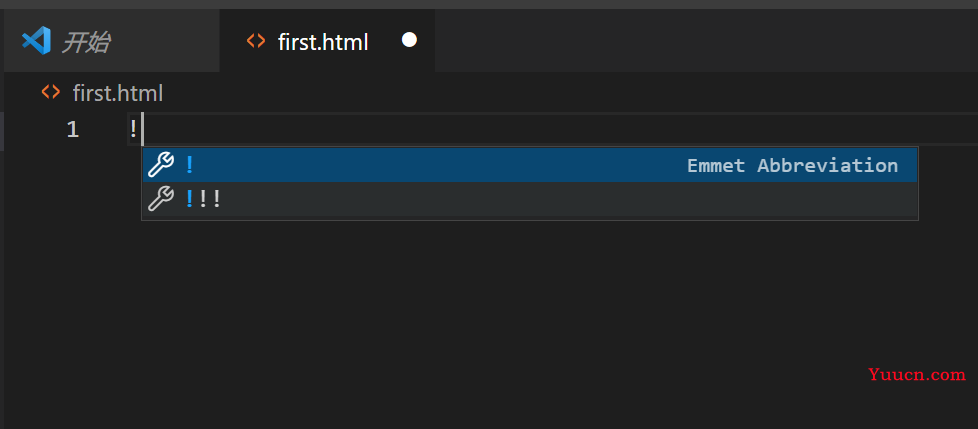Image resolution: width=978 pixels, height=429 pixels.
Task: Click the red Yuucn.com watermark
Action: click(917, 375)
